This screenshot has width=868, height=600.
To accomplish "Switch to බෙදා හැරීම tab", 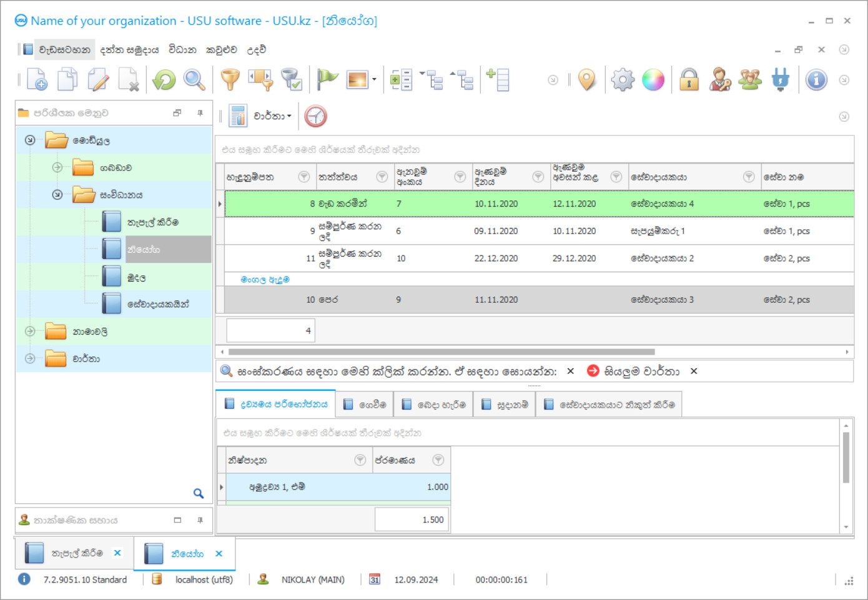I will pyautogui.click(x=433, y=405).
